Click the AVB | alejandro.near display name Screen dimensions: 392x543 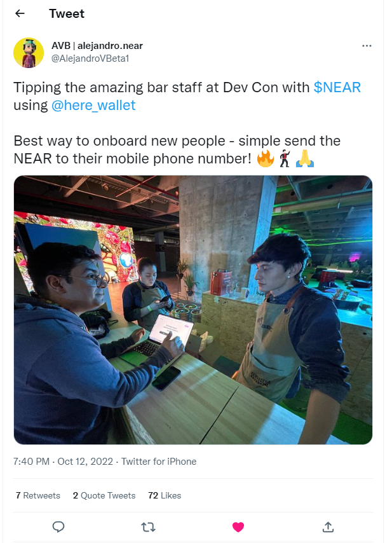[x=97, y=46]
